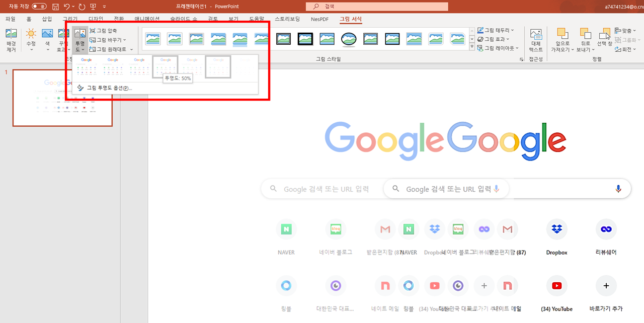Viewport: 644px width, 323px height.
Task: Open the 맞춤 (align) dropdown
Action: pyautogui.click(x=626, y=31)
